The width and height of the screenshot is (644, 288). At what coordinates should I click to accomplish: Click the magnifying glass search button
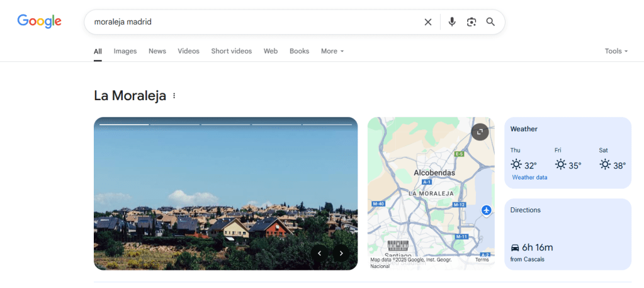[x=490, y=22]
